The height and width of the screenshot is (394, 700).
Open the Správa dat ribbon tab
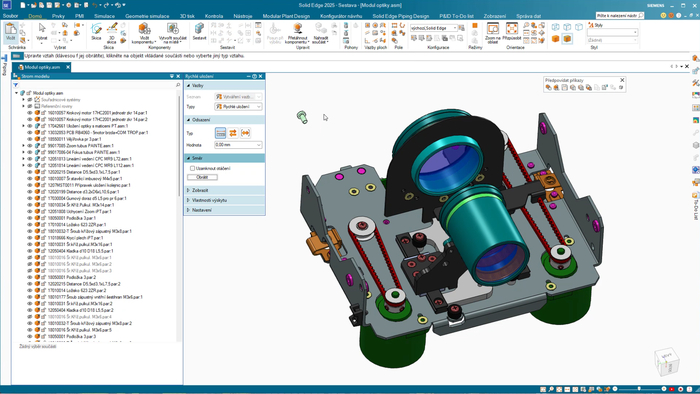click(x=529, y=16)
